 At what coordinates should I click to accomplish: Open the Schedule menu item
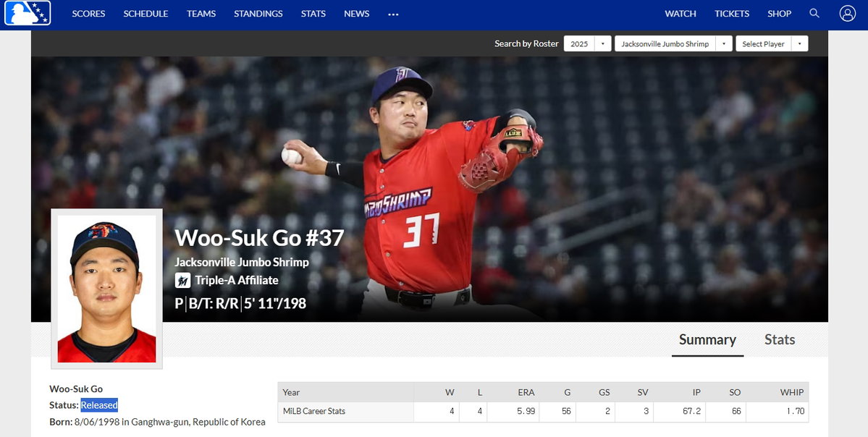(146, 14)
